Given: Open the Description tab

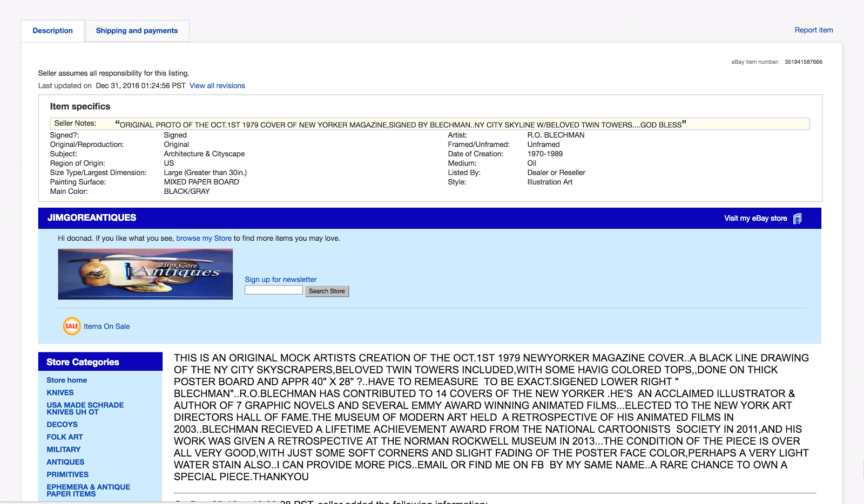Looking at the screenshot, I should click(52, 31).
